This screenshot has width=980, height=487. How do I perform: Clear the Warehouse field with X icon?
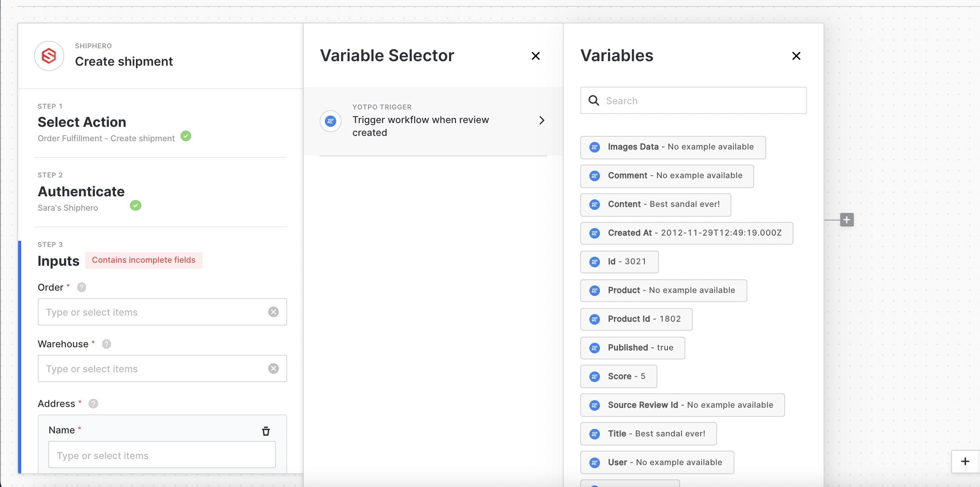tap(273, 368)
